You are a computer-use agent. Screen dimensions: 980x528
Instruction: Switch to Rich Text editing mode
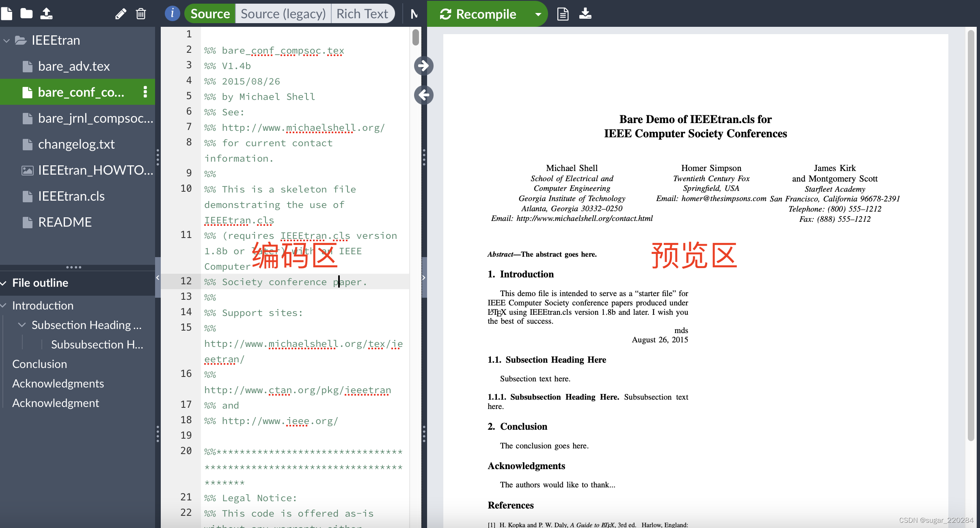pos(361,14)
